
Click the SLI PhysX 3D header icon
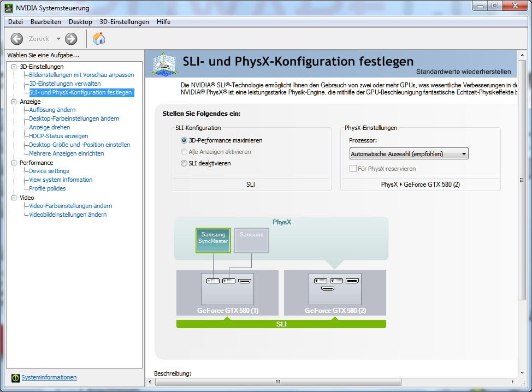pyautogui.click(x=164, y=63)
